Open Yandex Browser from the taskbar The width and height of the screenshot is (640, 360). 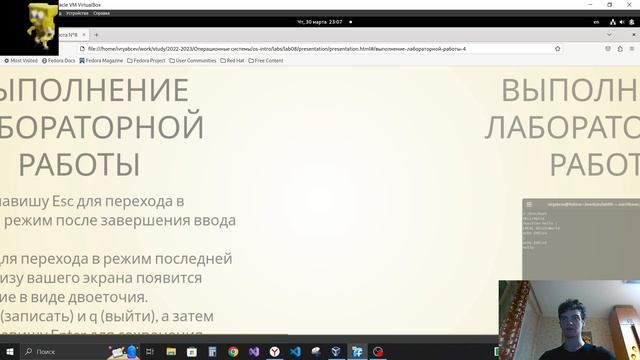point(275,351)
